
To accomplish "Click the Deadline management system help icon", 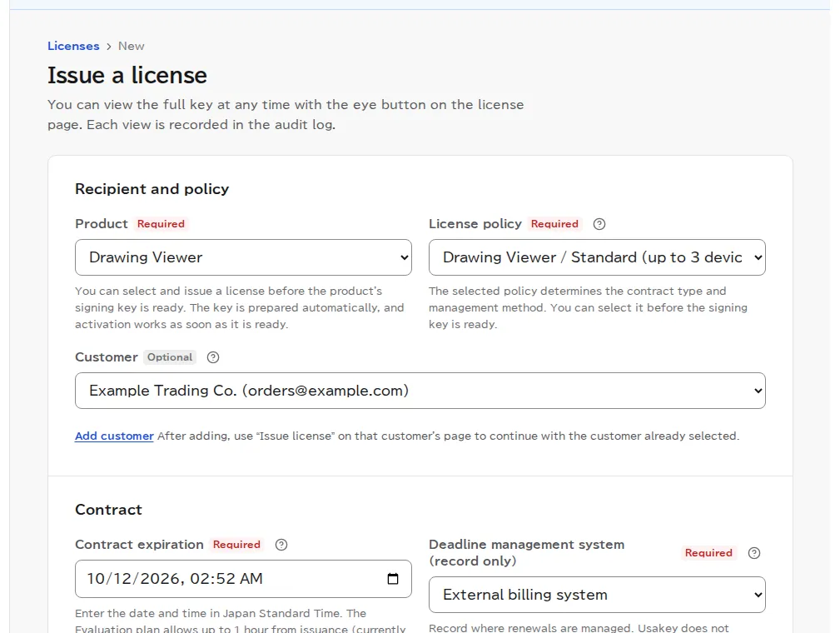I will click(x=754, y=553).
